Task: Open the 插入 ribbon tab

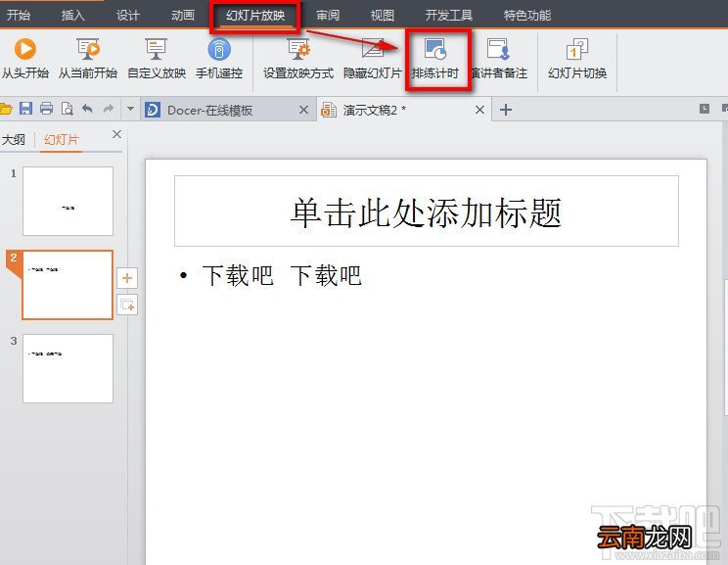Action: 72,16
